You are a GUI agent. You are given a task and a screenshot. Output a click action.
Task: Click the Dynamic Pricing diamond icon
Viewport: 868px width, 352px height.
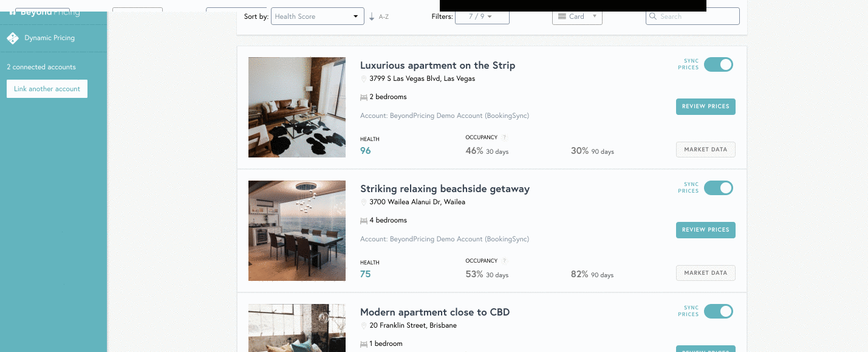point(13,38)
